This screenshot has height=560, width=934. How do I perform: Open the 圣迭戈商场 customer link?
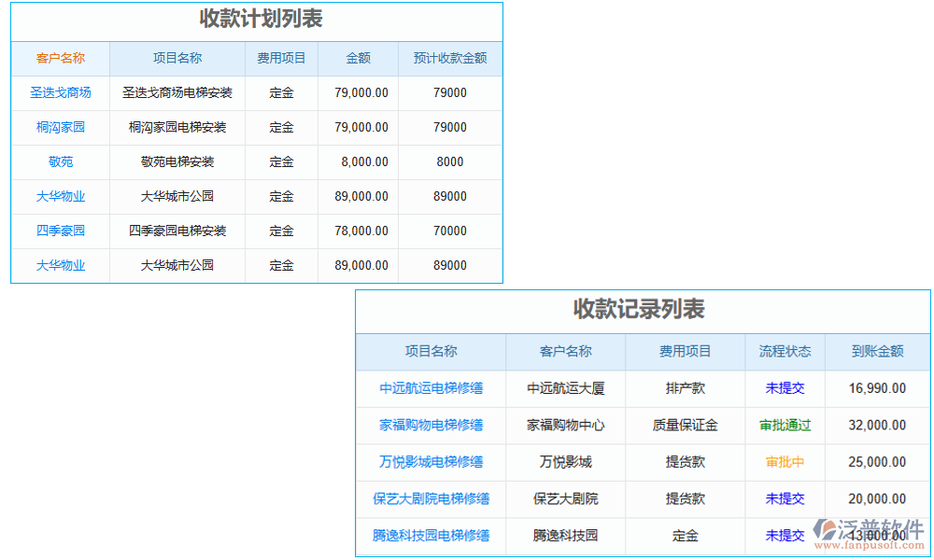point(60,92)
